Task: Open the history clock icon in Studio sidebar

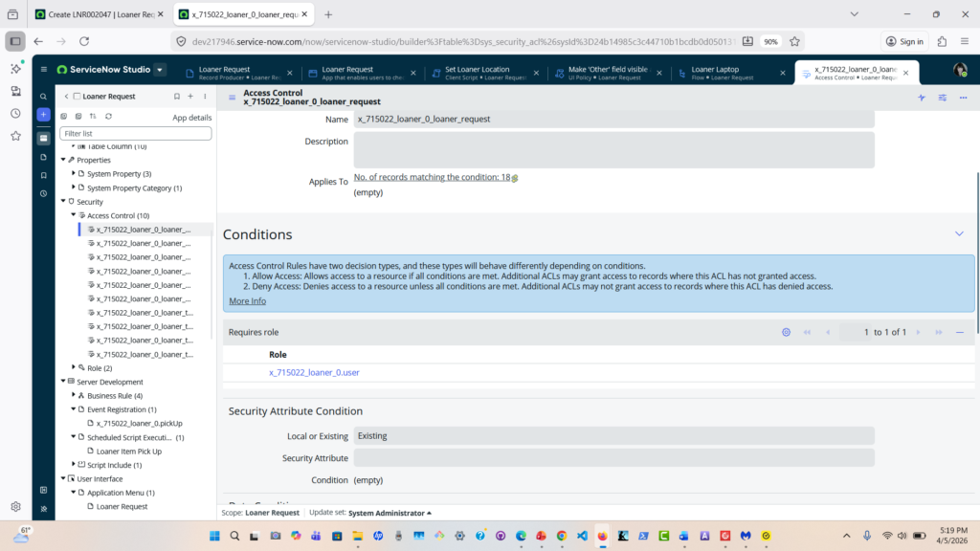Action: click(x=43, y=193)
